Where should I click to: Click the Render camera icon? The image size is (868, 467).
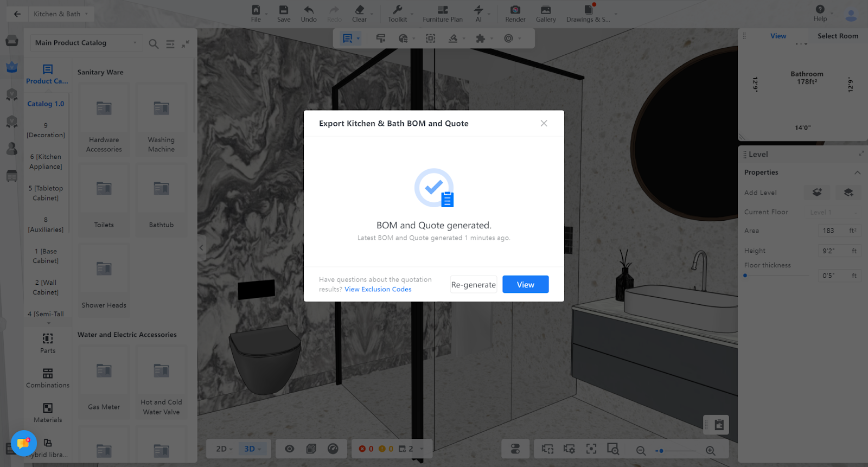(515, 10)
